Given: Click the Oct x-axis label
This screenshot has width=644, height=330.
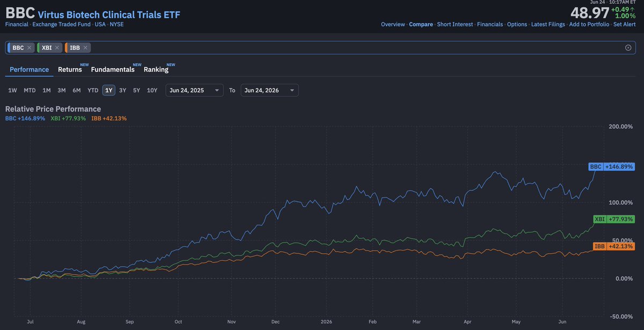Looking at the screenshot, I should [x=178, y=322].
